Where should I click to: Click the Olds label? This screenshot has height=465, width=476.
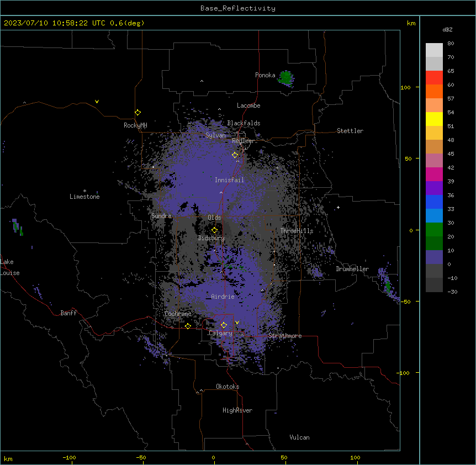pos(214,218)
